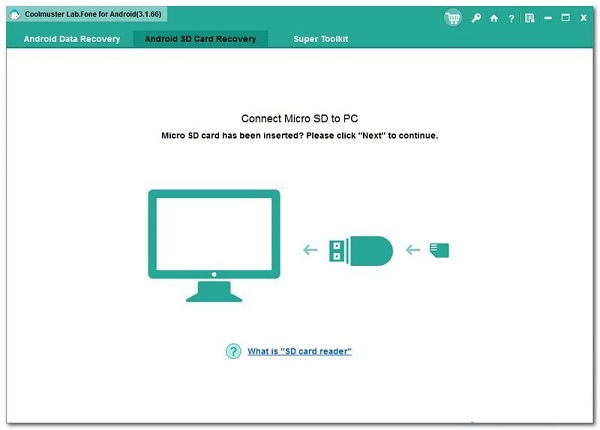
Task: Click the feedback note icon in title bar
Action: point(529,18)
